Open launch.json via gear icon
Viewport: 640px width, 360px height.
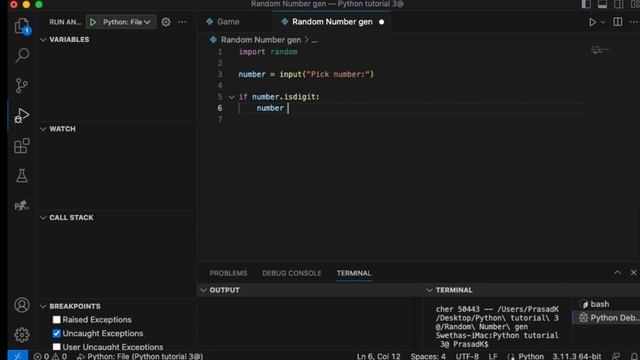tap(166, 22)
